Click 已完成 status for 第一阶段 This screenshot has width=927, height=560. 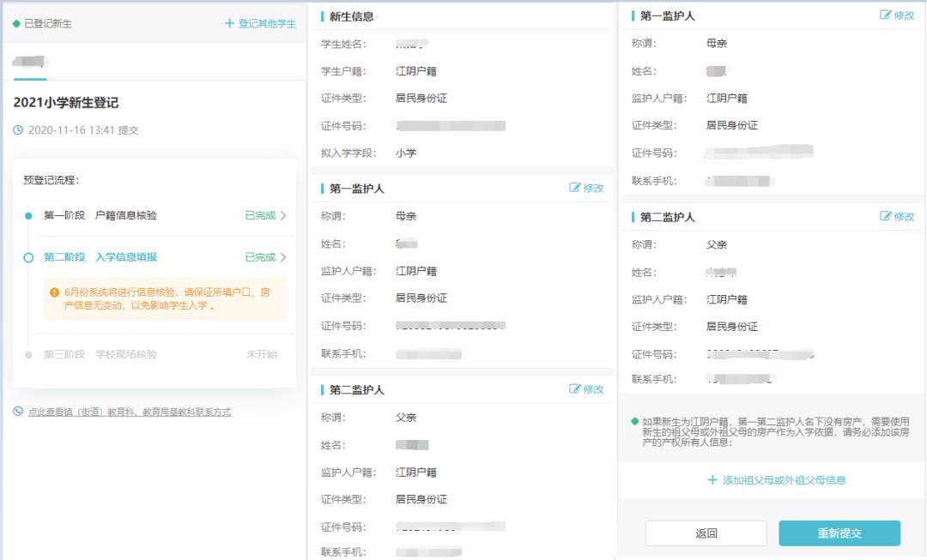(261, 215)
